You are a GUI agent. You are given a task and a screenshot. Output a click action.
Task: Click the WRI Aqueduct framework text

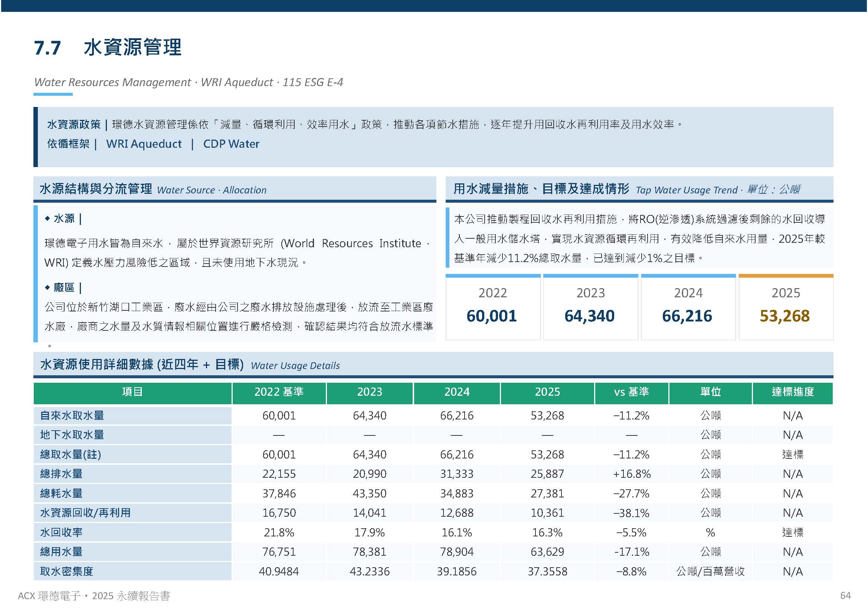[x=144, y=144]
